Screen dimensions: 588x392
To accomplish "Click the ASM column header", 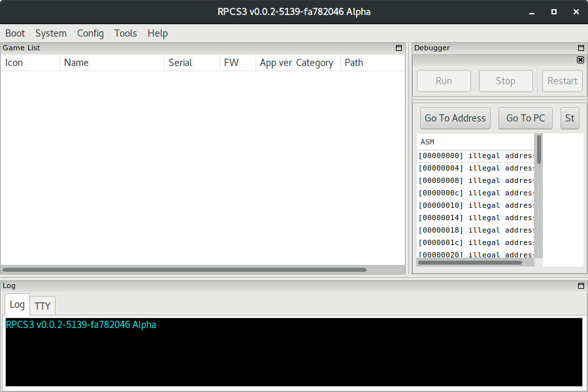I will [x=476, y=142].
